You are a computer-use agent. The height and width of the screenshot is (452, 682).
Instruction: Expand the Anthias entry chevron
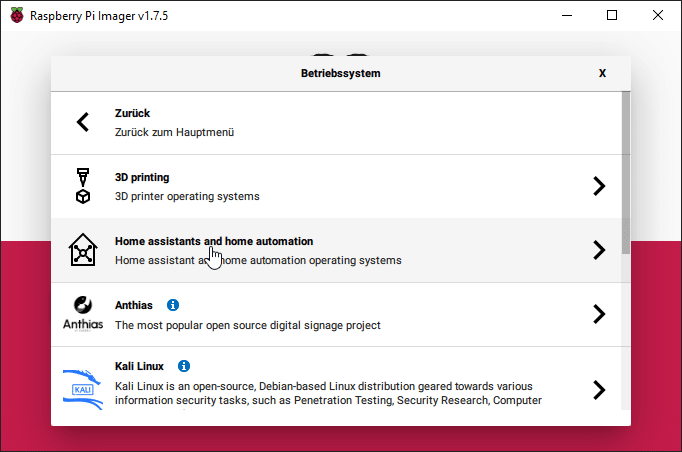(x=599, y=314)
